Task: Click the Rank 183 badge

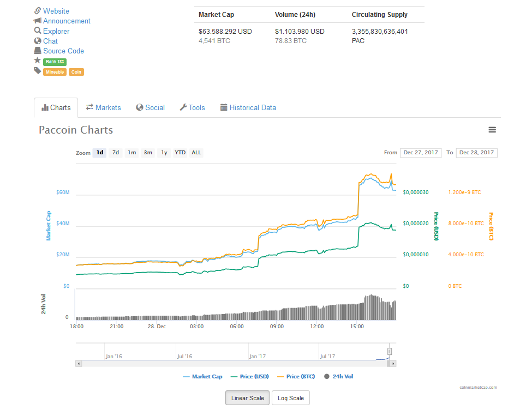Action: [x=55, y=62]
